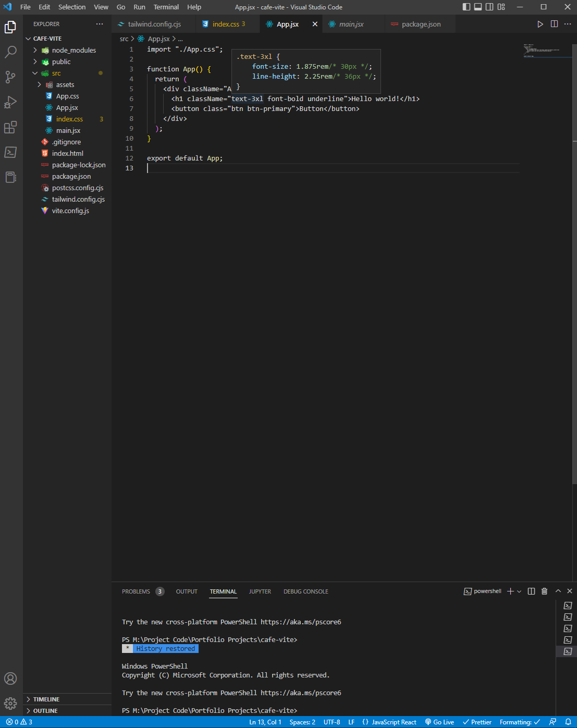Open the Source Control view
The height and width of the screenshot is (728, 577).
[10, 77]
